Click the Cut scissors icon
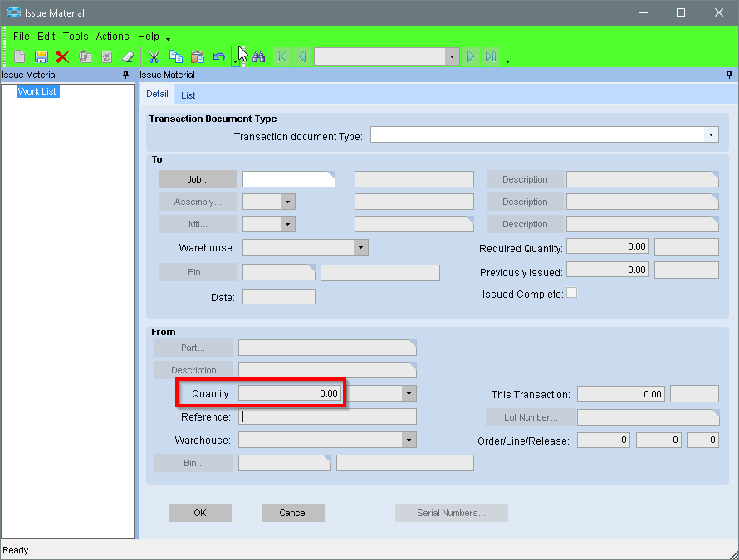The height and width of the screenshot is (560, 739). click(x=154, y=57)
